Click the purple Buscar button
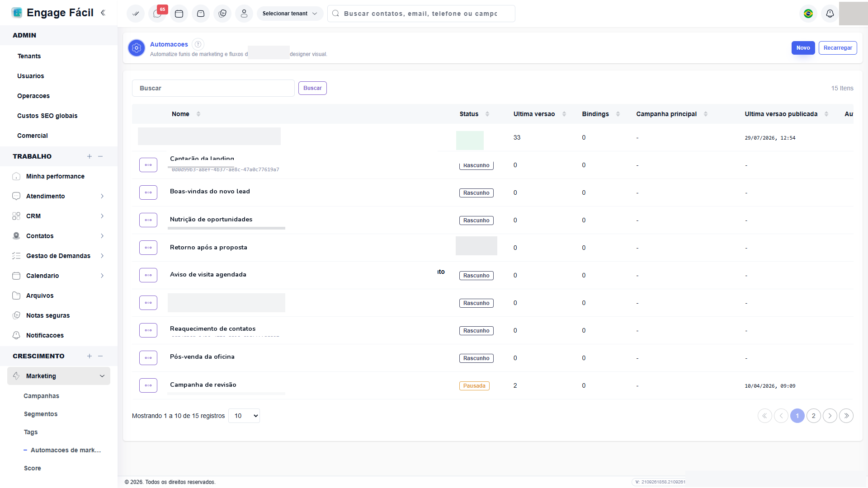Image resolution: width=868 pixels, height=488 pixels. point(312,88)
